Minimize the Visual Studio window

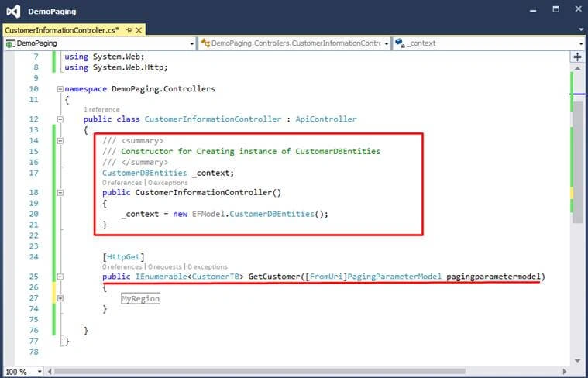(533, 10)
